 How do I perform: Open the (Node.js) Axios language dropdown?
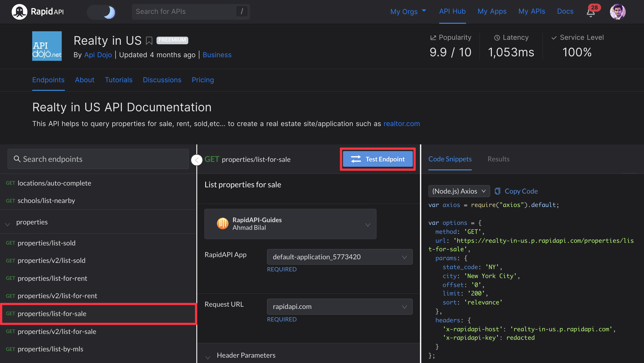coord(459,191)
